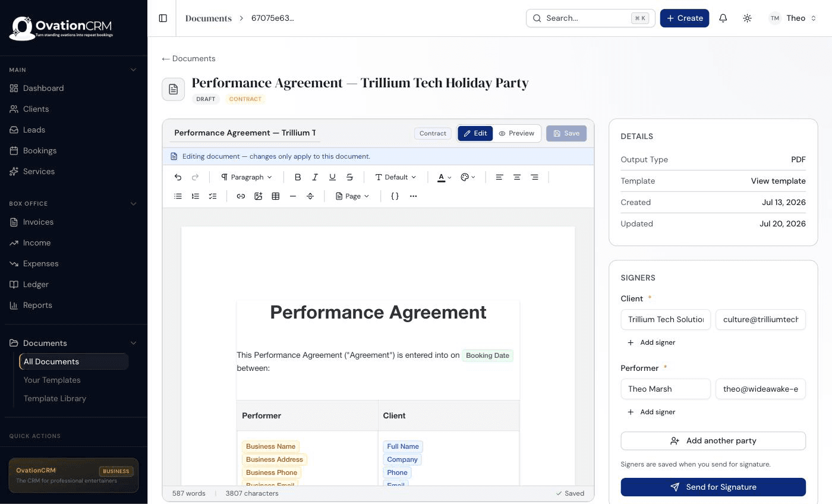Click the Create button
The image size is (832, 504).
click(x=685, y=18)
